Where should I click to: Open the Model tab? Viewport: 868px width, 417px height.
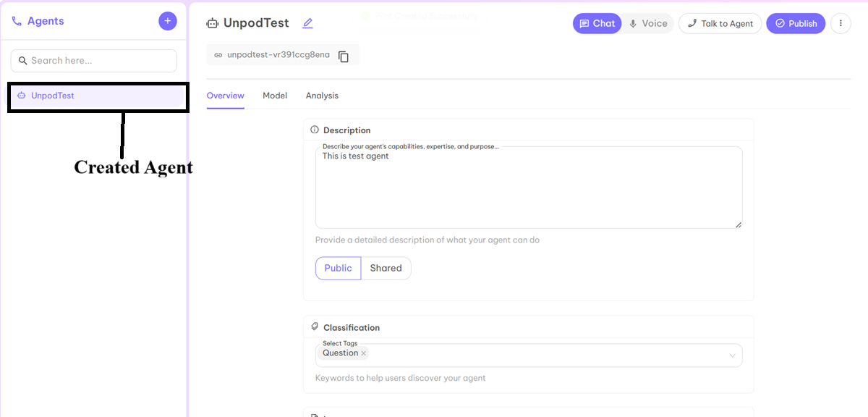point(275,96)
